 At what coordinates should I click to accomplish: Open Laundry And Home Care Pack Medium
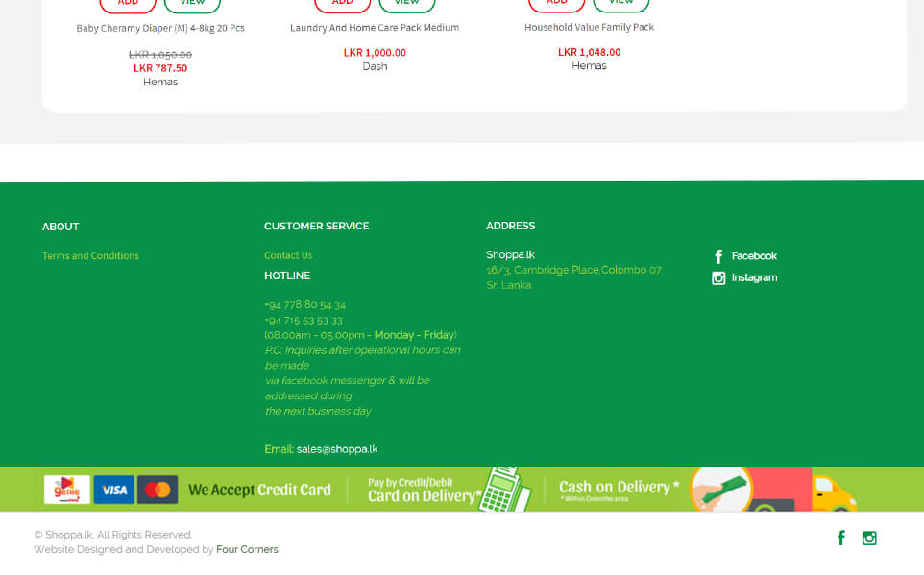[x=375, y=28]
